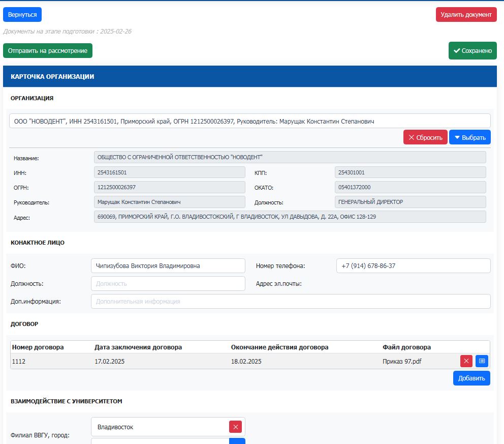Click the read-only ИНН field value
Viewport: 504px width, 444px height.
click(169, 172)
